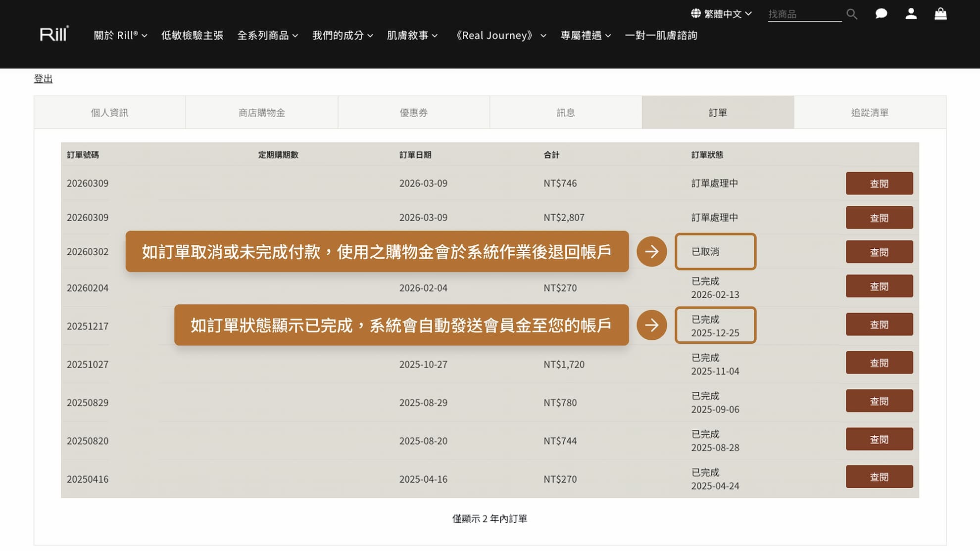The image size is (980, 551).
Task: Click 查閱 for order 20260309
Action: (x=879, y=183)
